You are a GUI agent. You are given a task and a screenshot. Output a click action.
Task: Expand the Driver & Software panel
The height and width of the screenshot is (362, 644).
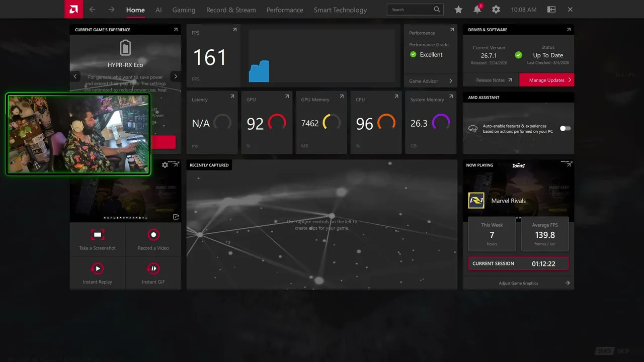(569, 30)
